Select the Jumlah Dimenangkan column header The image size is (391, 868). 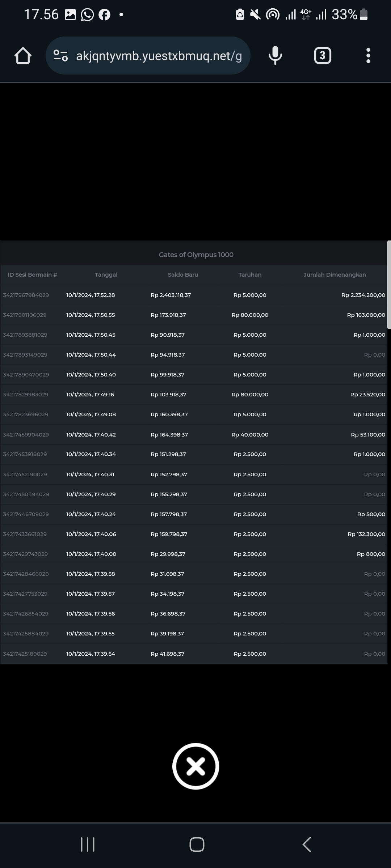[x=335, y=275]
